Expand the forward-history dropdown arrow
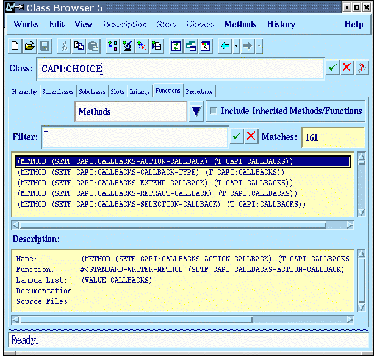 click(259, 46)
